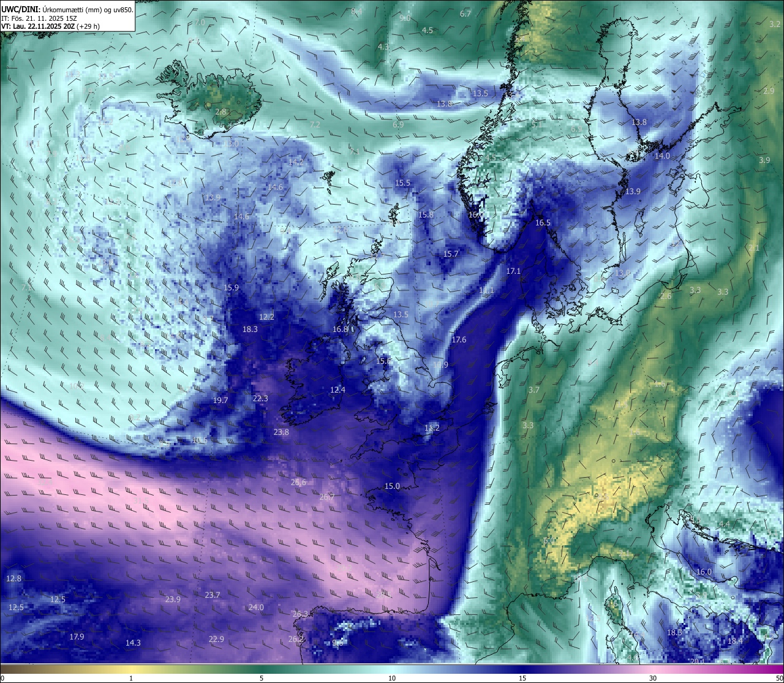Click the 2.8 value over Iceland
The image size is (784, 683).
click(x=221, y=112)
